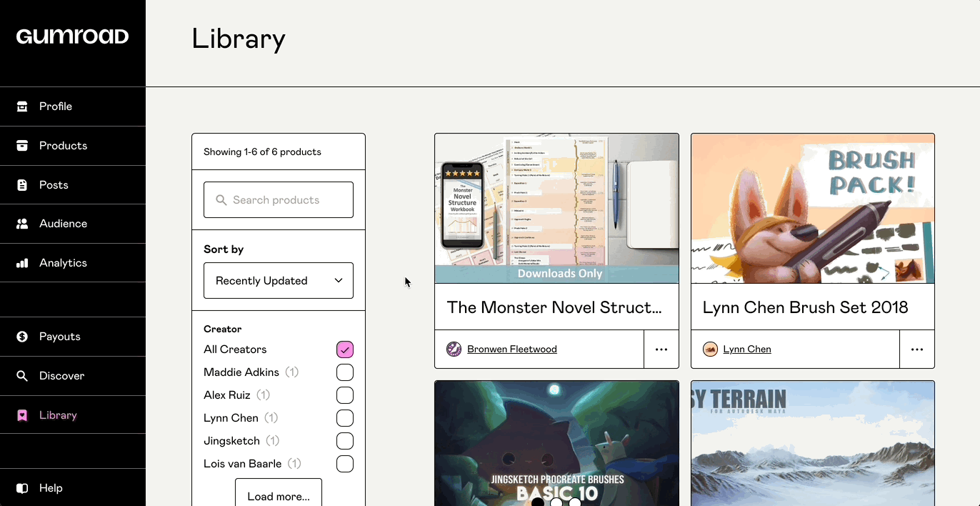Go to the Discover page
The height and width of the screenshot is (506, 980).
pos(73,376)
